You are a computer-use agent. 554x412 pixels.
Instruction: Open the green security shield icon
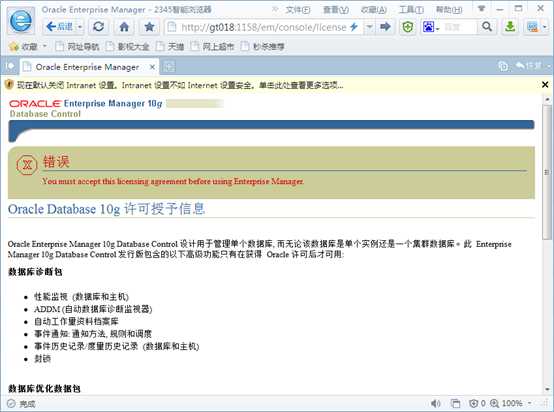click(408, 27)
